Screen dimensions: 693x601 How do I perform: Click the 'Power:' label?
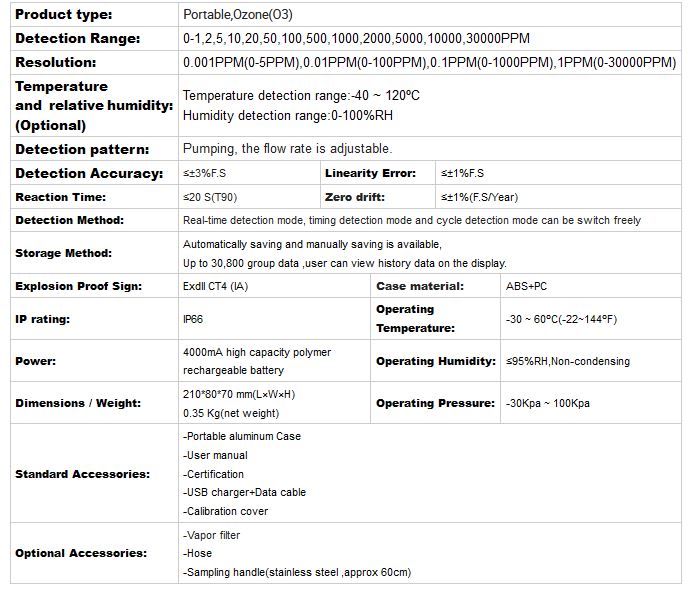click(35, 361)
